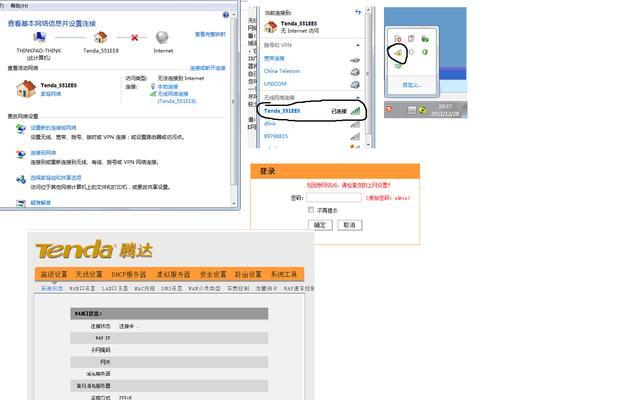Select the WAN port settings sub-tab
634x400 pixels.
coord(82,288)
